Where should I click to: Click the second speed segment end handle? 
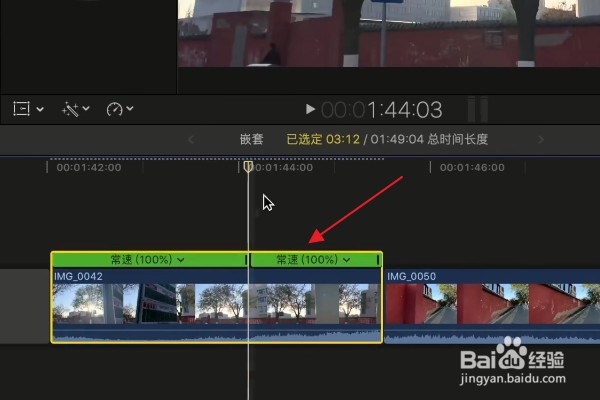[378, 260]
